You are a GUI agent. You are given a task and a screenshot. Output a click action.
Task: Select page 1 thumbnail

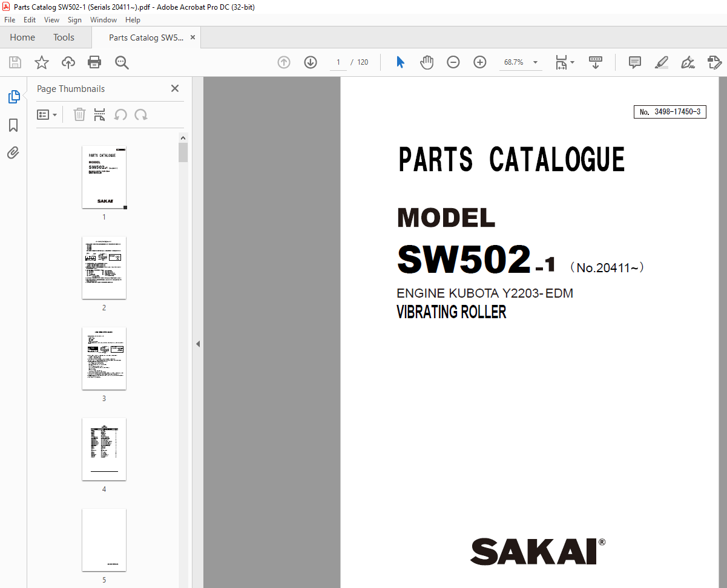pos(104,178)
